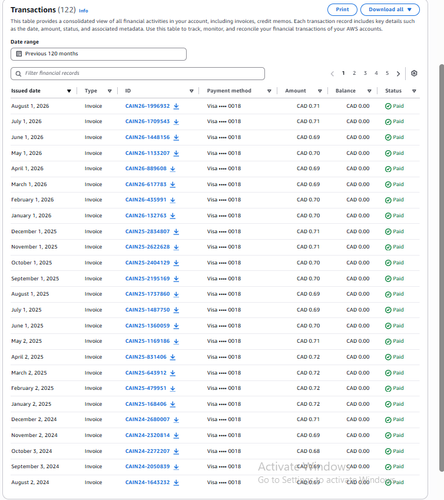Download invoice CAIN25-1169186 via its download icon
Viewport: 444px width, 500px height.
click(x=176, y=341)
